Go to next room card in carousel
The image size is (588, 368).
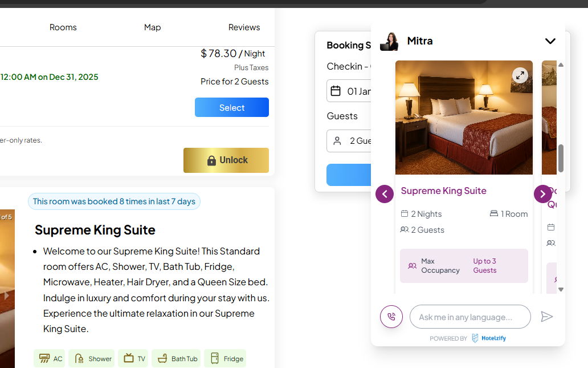pos(542,194)
